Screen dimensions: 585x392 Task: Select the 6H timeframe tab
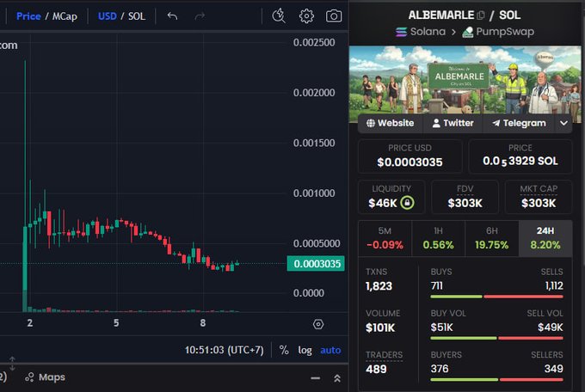click(x=492, y=238)
